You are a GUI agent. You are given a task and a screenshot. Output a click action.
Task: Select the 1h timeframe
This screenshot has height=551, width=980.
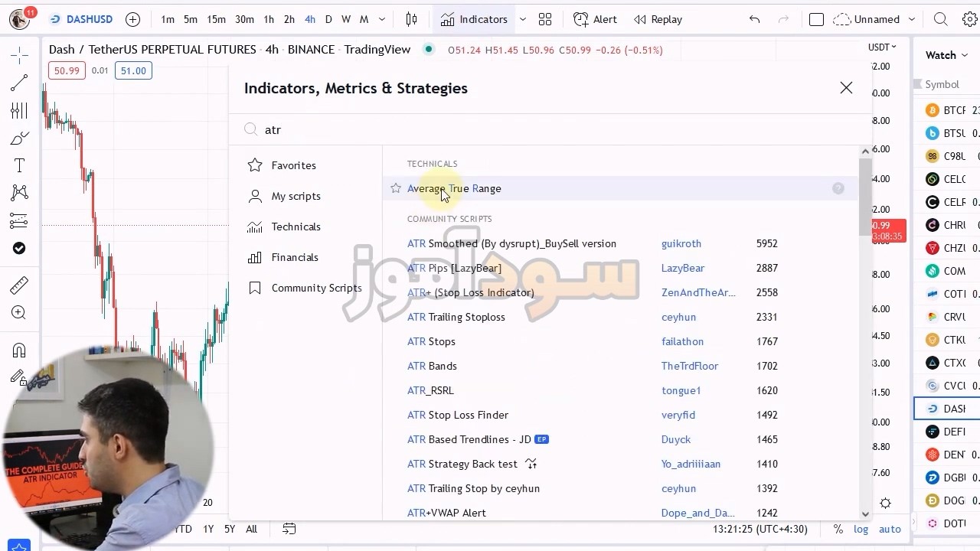[269, 19]
